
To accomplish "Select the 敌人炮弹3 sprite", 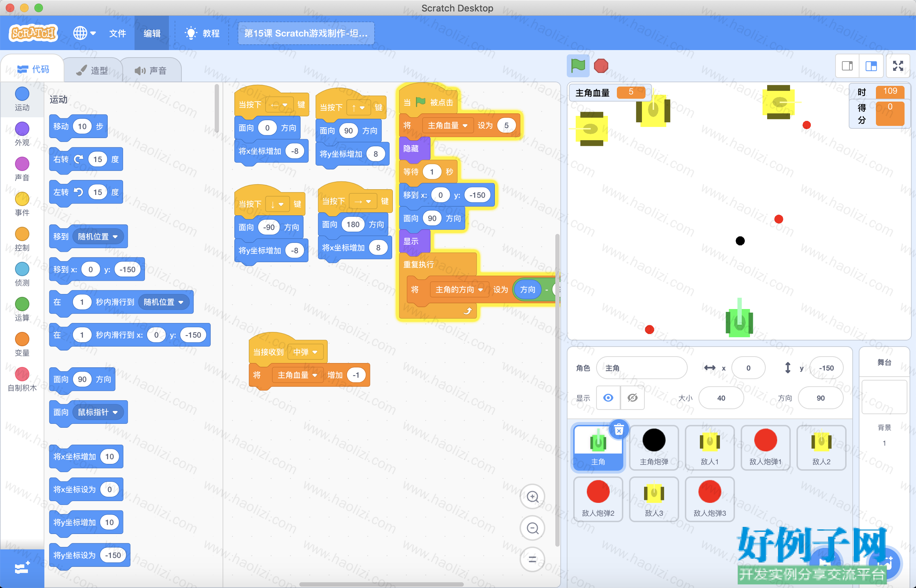I will click(710, 499).
